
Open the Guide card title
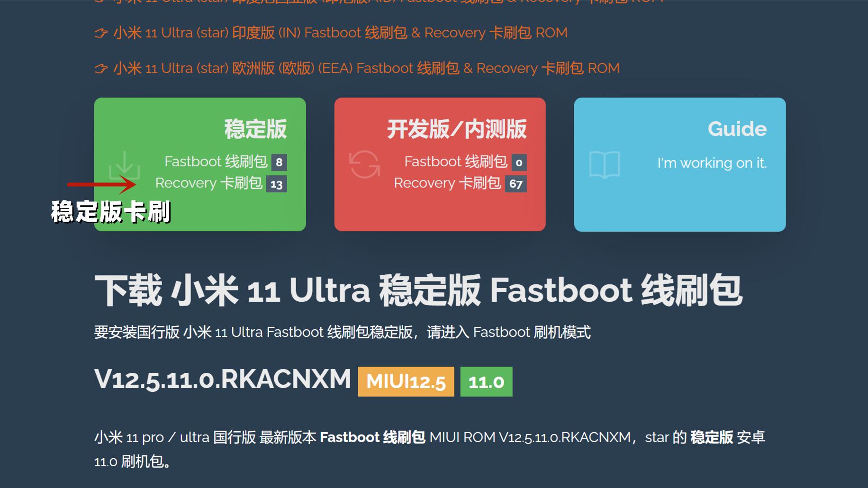[x=737, y=129]
